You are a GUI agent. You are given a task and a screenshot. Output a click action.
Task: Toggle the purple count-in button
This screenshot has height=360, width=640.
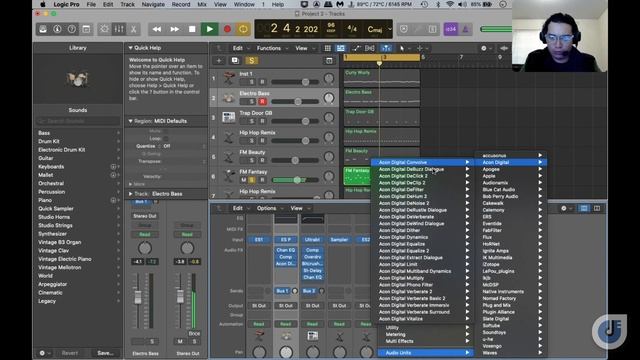451,29
